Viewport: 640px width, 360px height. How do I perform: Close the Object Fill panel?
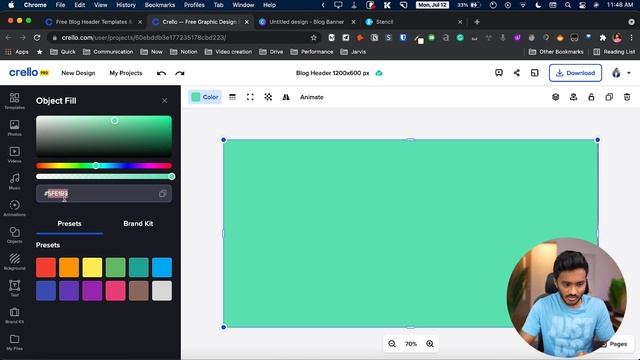coord(164,100)
